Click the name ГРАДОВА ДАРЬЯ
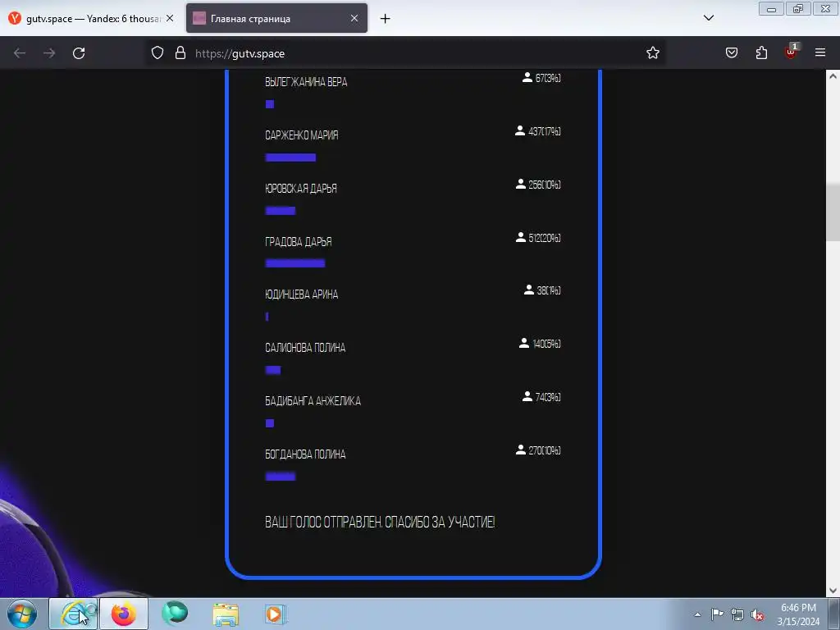Viewport: 840px width, 630px height. click(x=299, y=242)
